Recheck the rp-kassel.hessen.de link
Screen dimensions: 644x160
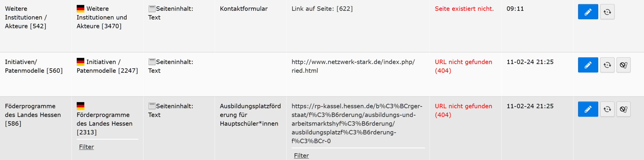pos(607,109)
